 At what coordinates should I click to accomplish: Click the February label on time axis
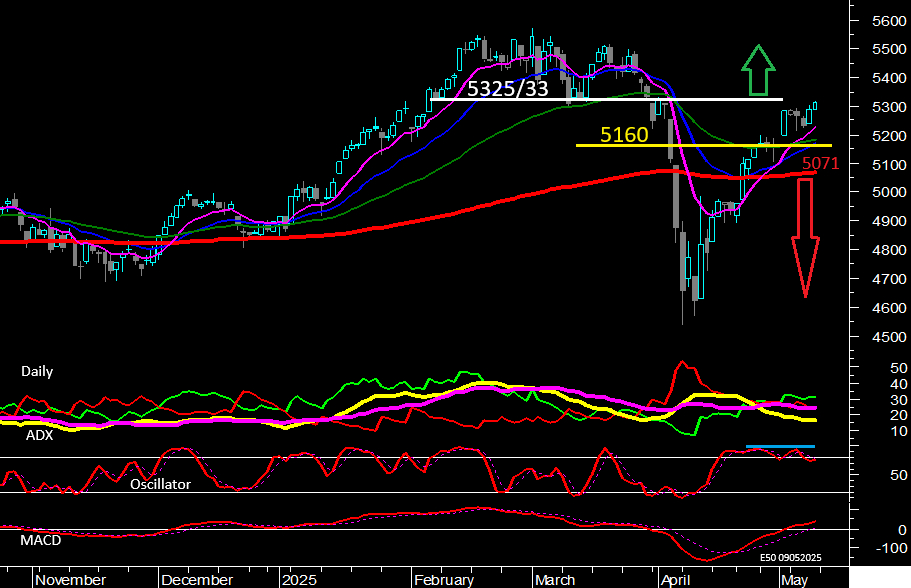click(444, 580)
